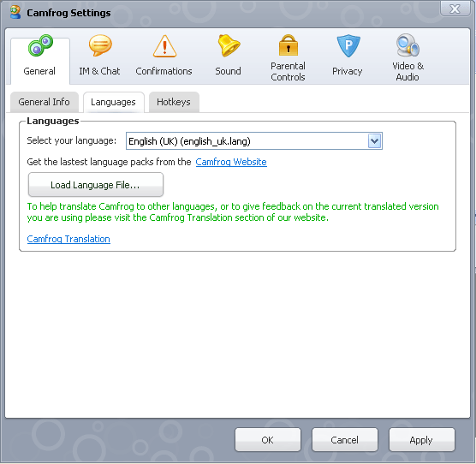The width and height of the screenshot is (476, 464).
Task: Click the Camfrog logo in title bar
Action: click(x=15, y=12)
